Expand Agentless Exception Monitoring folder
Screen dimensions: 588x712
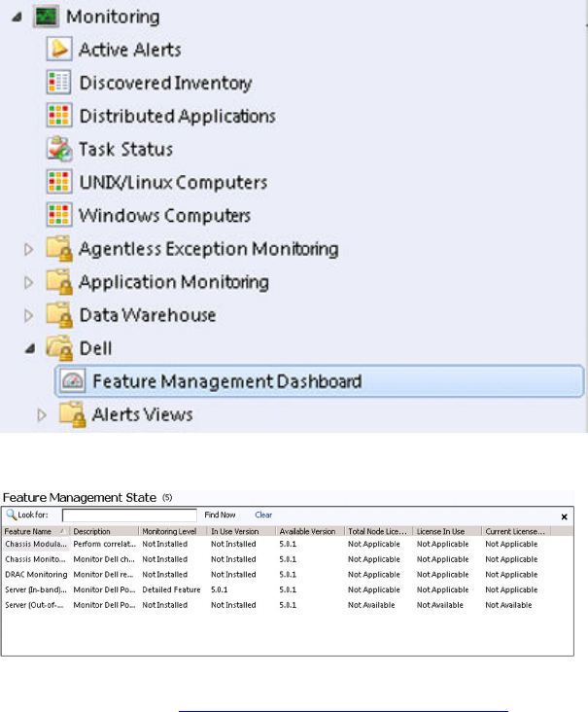click(x=28, y=249)
